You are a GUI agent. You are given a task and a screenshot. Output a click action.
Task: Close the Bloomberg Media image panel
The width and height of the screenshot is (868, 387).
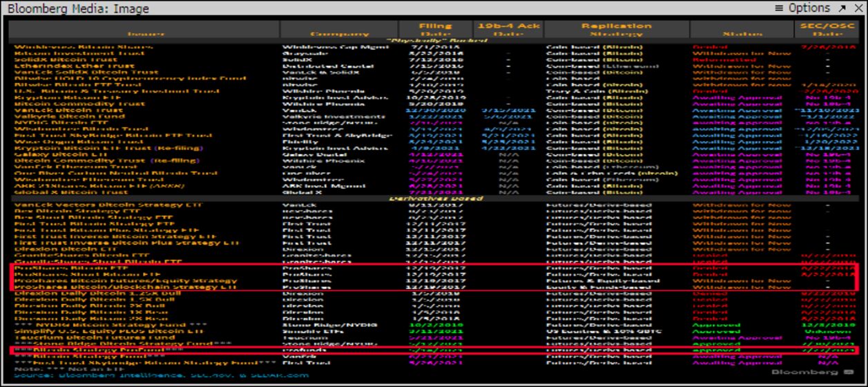[858, 8]
